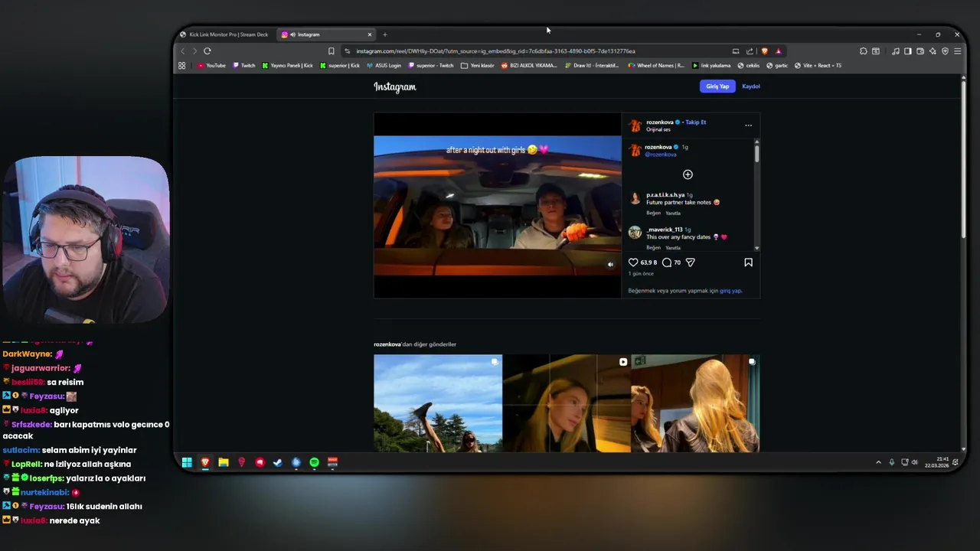Like the reel with the heart icon
980x551 pixels.
(x=633, y=262)
